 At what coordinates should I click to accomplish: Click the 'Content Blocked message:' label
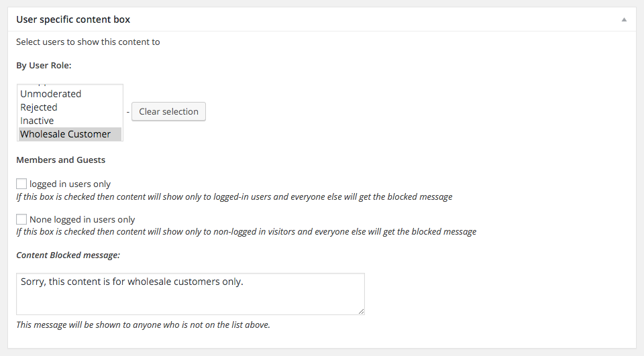pyautogui.click(x=68, y=255)
